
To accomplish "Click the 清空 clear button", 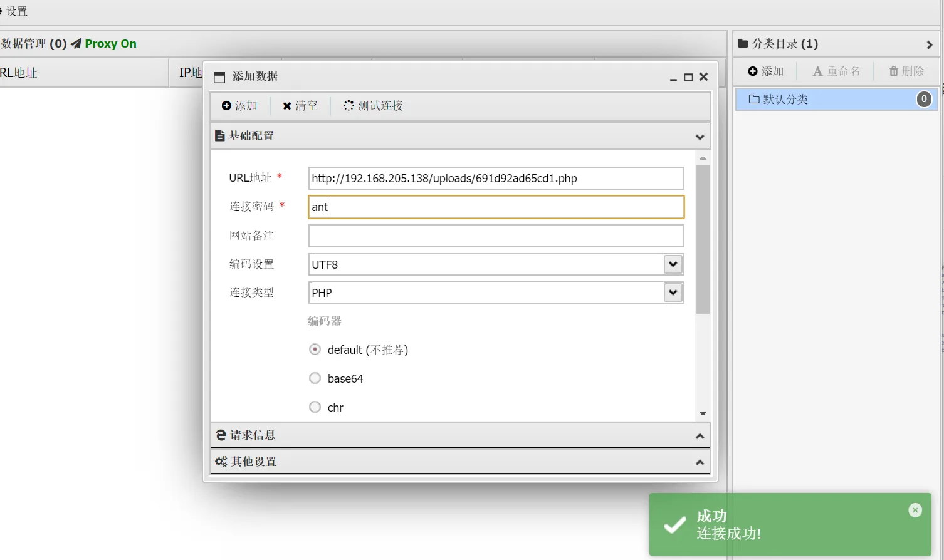I will [x=300, y=106].
